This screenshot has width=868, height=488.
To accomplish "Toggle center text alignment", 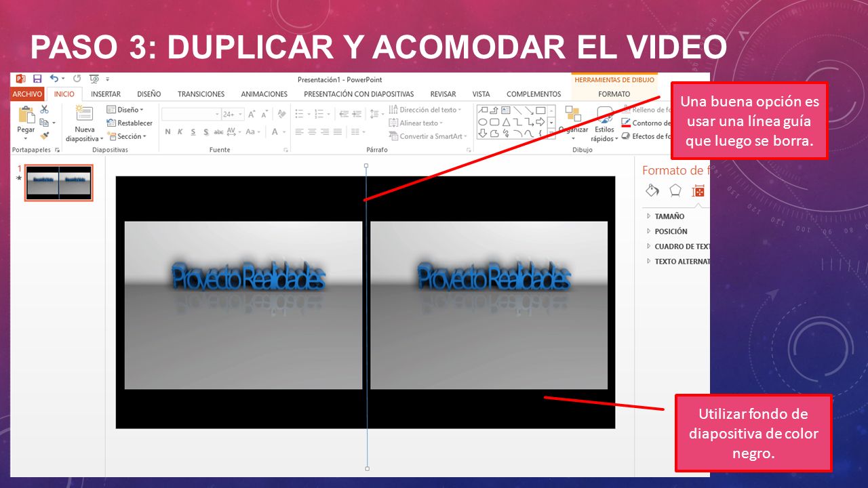I will (x=312, y=131).
